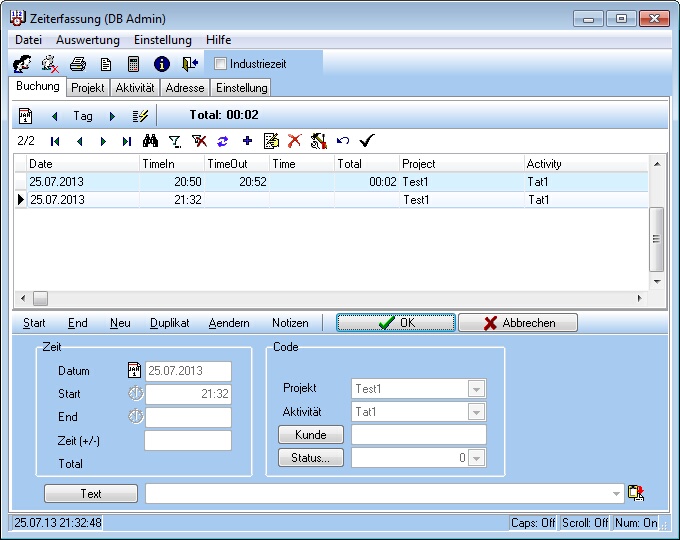
Task: Click the blue info icon
Action: (x=162, y=64)
